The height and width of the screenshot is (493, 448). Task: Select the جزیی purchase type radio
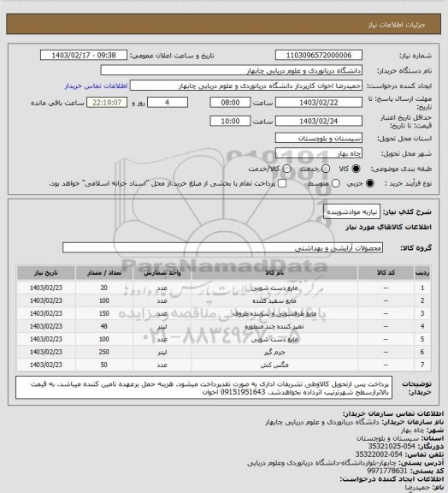pyautogui.click(x=370, y=183)
